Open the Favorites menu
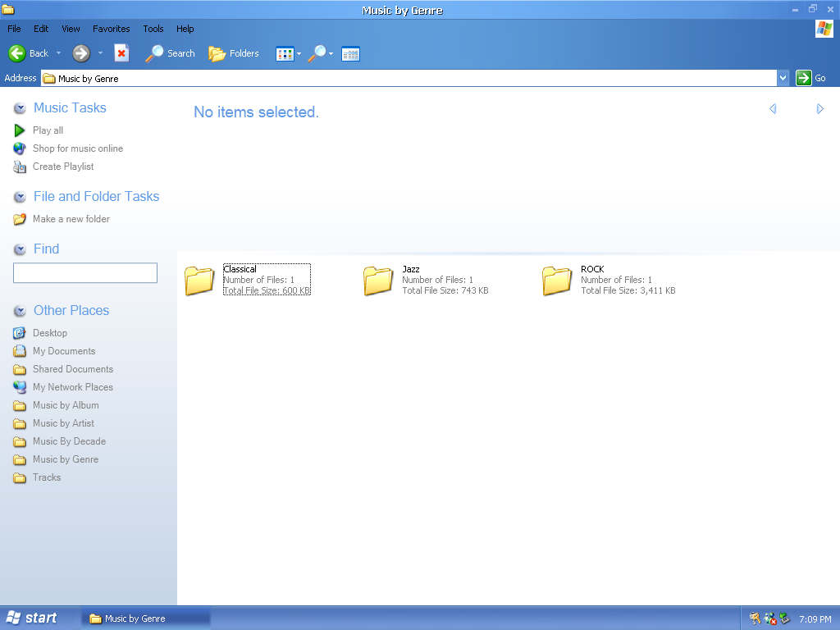 tap(111, 29)
